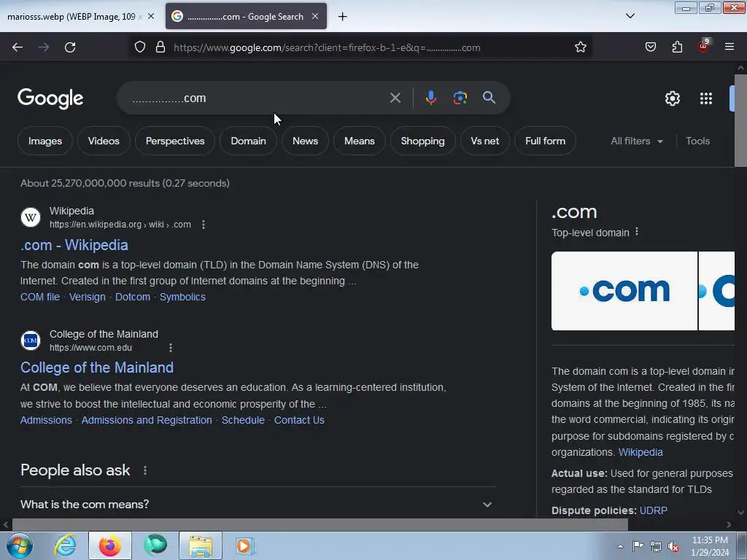Screen dimensions: 747x560
Task: Submit search with the magnifier icon
Action: [x=489, y=98]
